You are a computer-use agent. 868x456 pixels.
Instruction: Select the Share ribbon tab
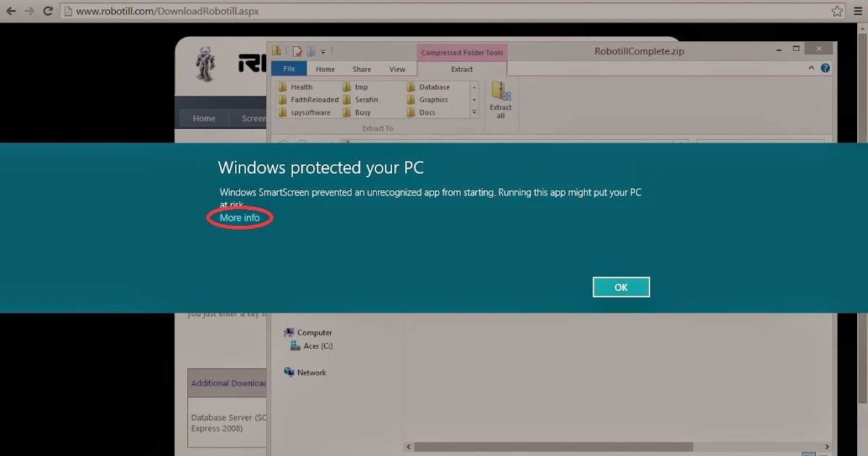pyautogui.click(x=362, y=69)
